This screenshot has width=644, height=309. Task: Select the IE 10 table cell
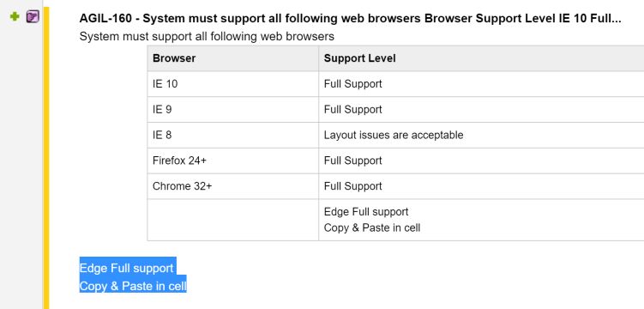(233, 84)
